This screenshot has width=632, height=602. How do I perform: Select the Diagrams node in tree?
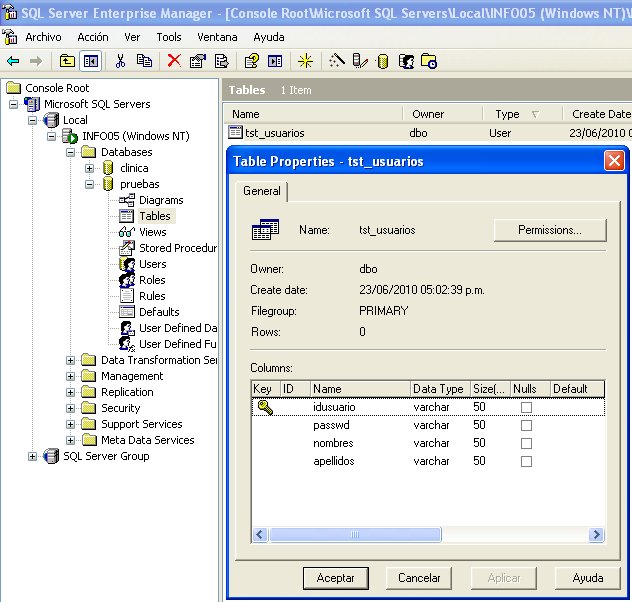(161, 200)
